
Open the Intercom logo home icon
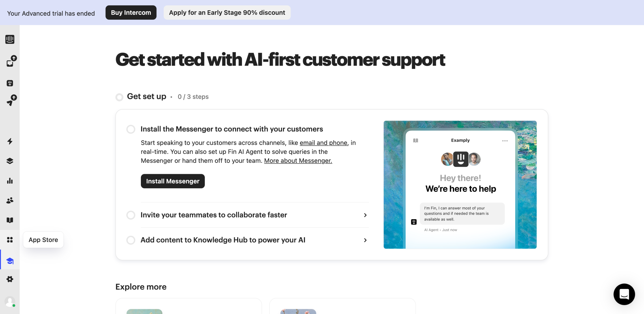(x=10, y=39)
